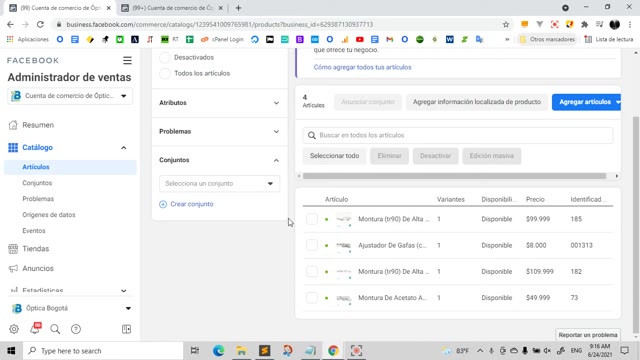
Task: Click the Catálogo grid icon
Action: (x=13, y=147)
